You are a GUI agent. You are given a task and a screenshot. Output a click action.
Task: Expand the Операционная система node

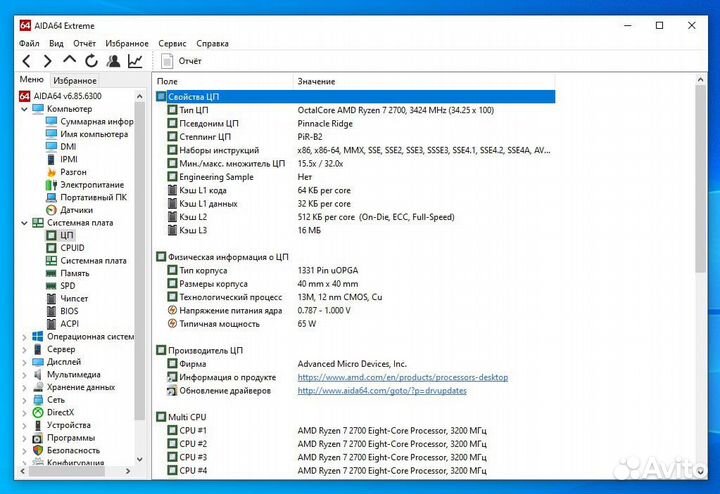(24, 337)
